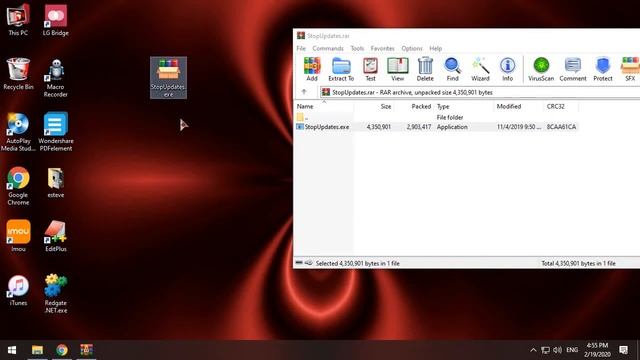Select This PC desktop icon
640x360 pixels.
coord(18,20)
